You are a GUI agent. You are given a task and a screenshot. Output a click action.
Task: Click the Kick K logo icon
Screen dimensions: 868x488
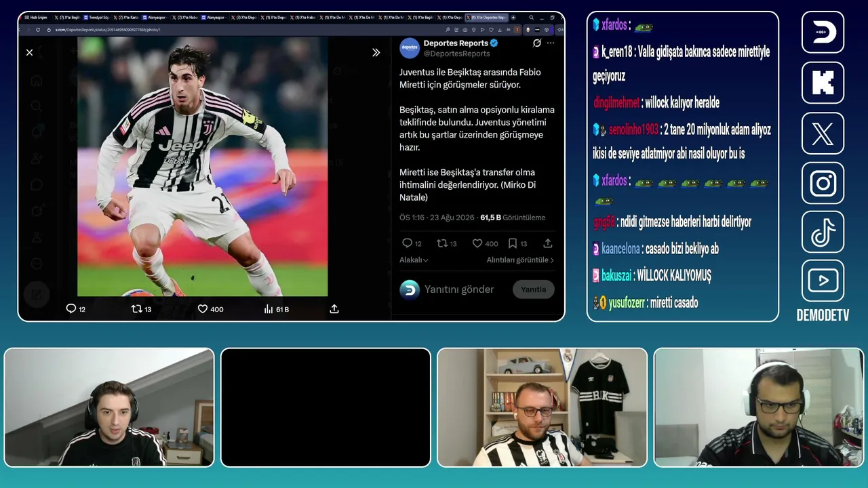[x=823, y=83]
